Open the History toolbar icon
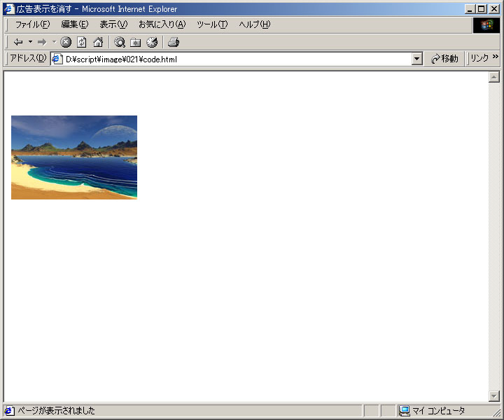Viewport: 504px width, 420px height. tap(152, 42)
